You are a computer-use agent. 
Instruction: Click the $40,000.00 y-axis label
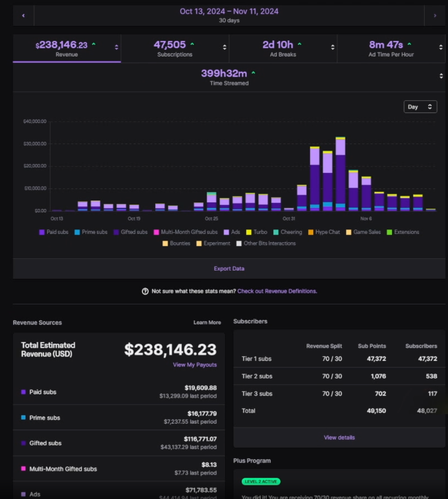click(x=35, y=121)
